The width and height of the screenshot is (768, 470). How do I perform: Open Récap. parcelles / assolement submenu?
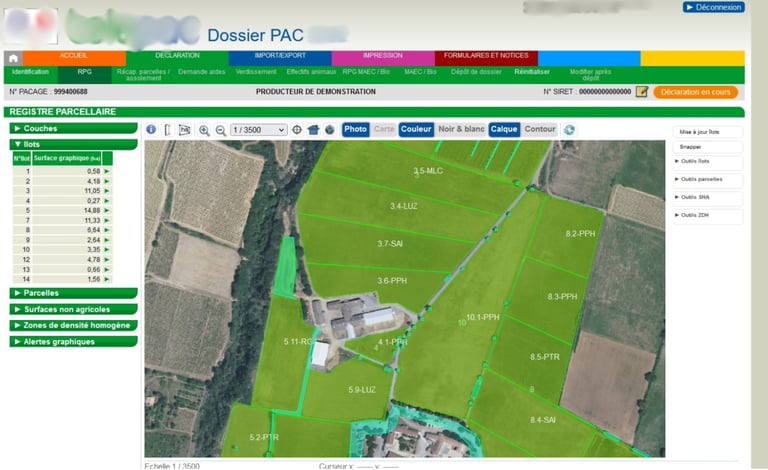tap(143, 75)
